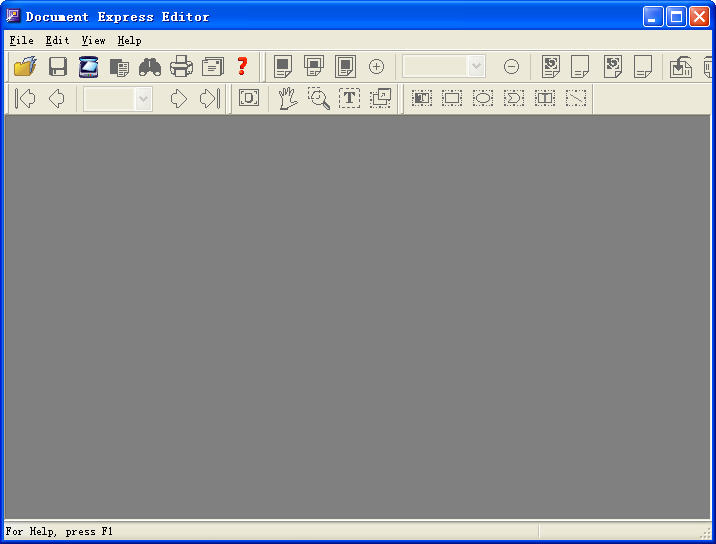
Task: Open a file with the yellow folder icon
Action: pos(26,67)
